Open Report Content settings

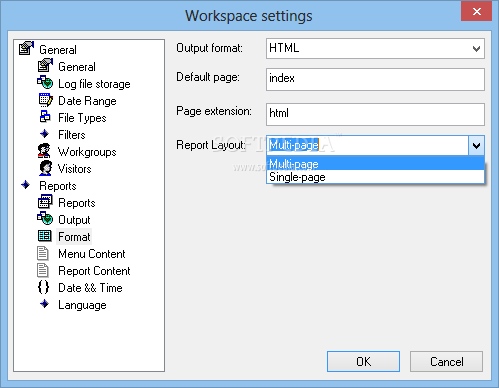click(94, 271)
